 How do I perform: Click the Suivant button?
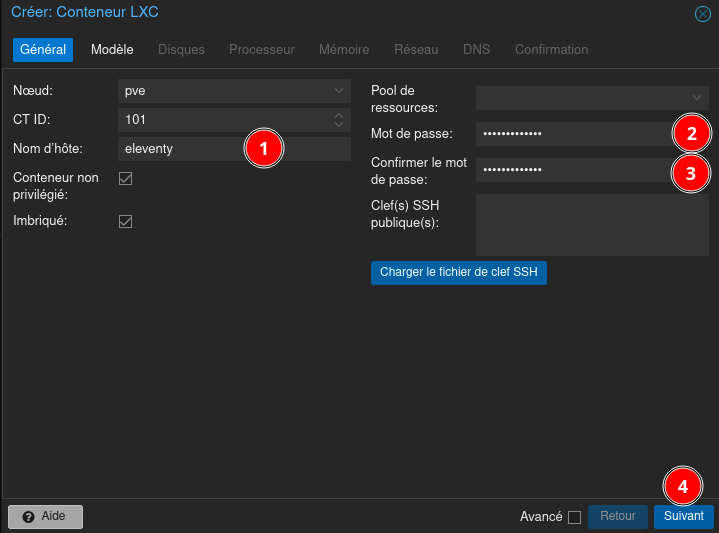(684, 516)
